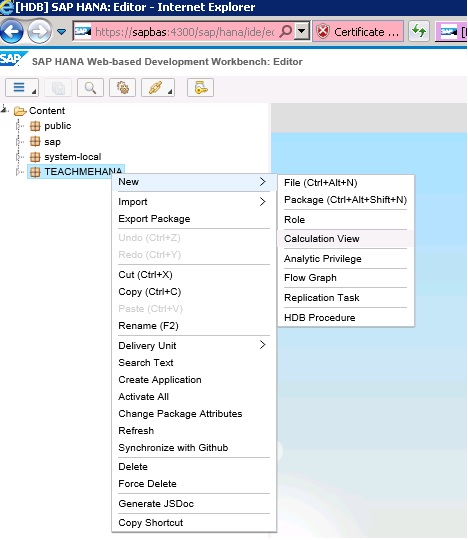Click the magnifier search toolbar icon
Screen dimensions: 468x540
point(91,88)
